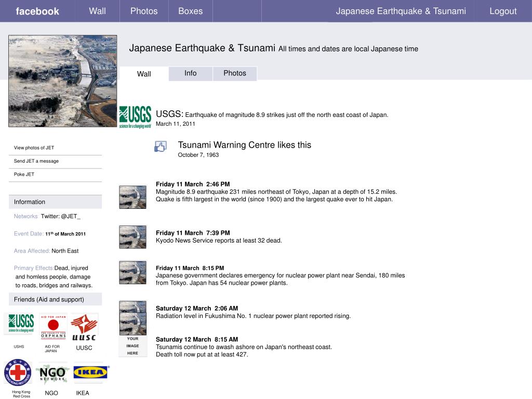
Task: Click the 'October 7, 1963' date text
Action: (198, 155)
